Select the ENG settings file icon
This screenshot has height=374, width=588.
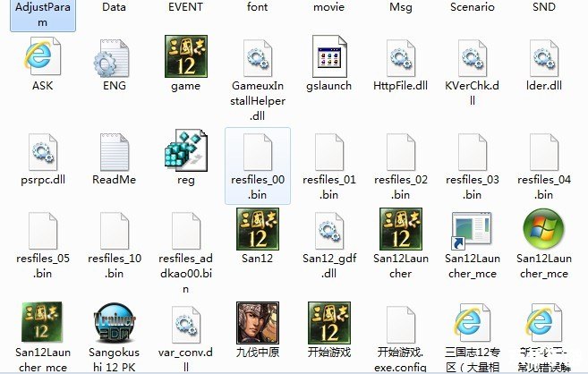(111, 58)
